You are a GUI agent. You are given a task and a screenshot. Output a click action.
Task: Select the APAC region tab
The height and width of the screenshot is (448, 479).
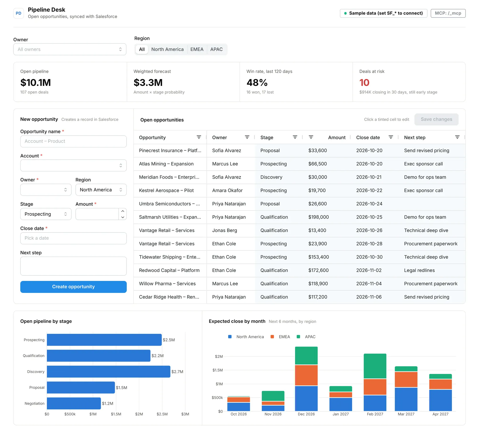[216, 49]
